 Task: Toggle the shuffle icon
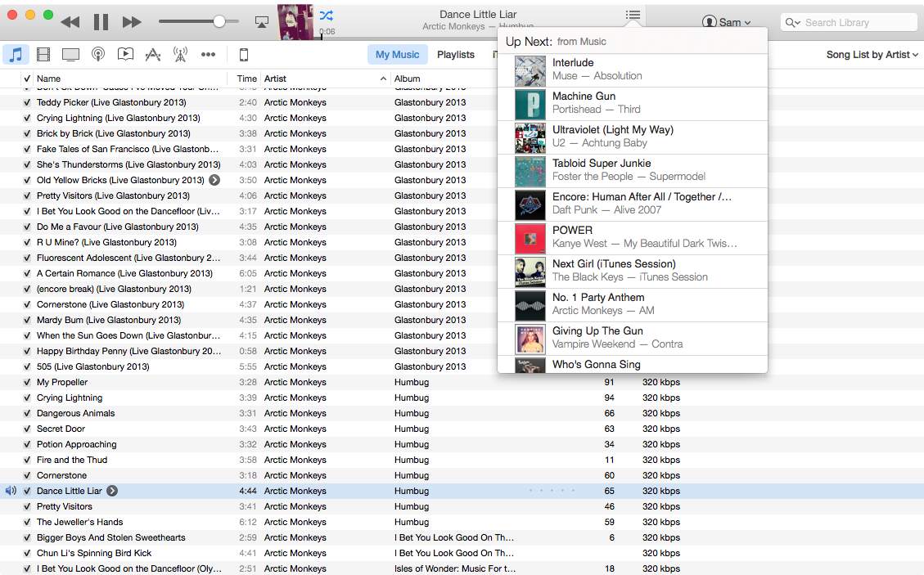pyautogui.click(x=326, y=15)
